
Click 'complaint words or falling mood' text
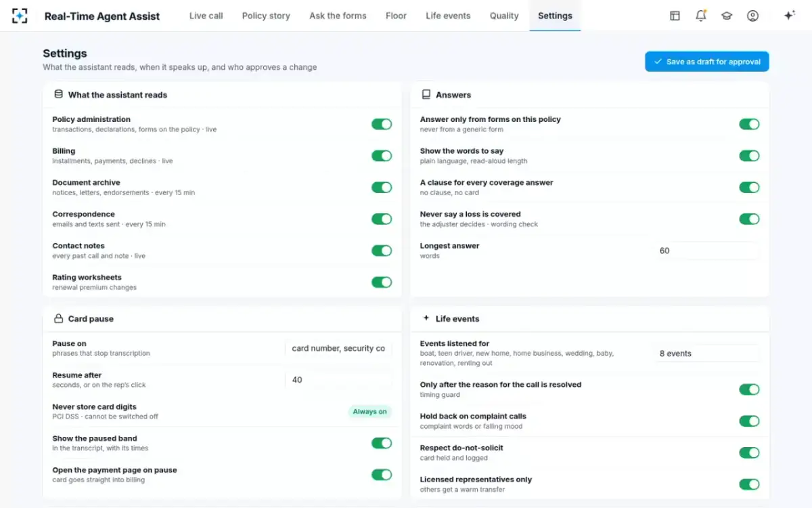pyautogui.click(x=471, y=426)
